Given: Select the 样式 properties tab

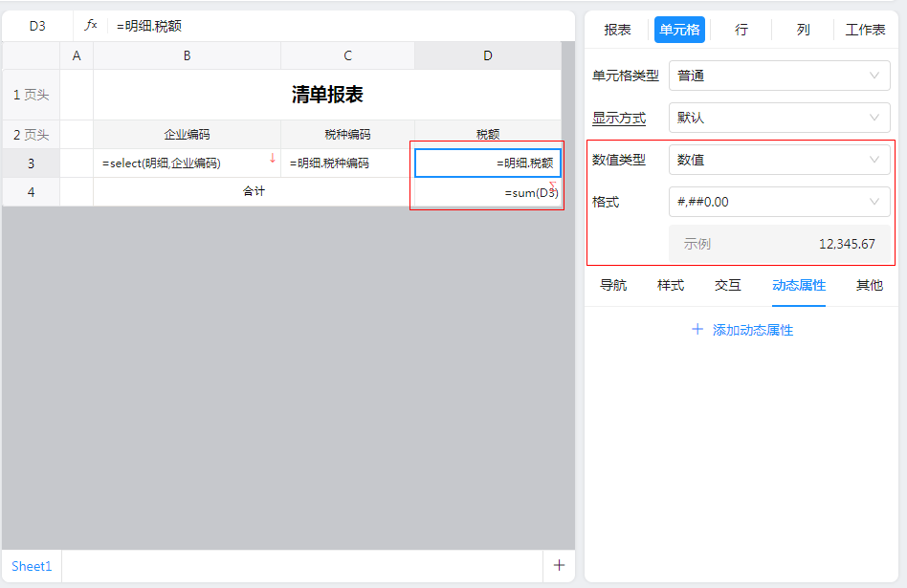Looking at the screenshot, I should (x=671, y=285).
